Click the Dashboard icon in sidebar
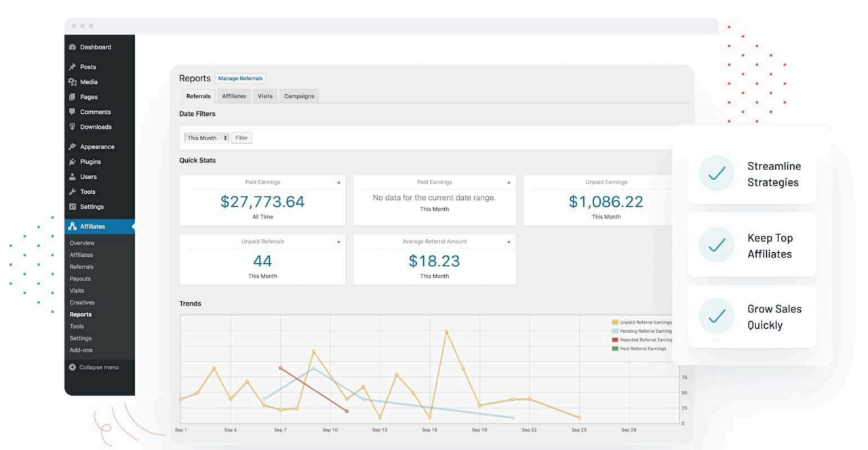This screenshot has width=868, height=450. pos(73,47)
